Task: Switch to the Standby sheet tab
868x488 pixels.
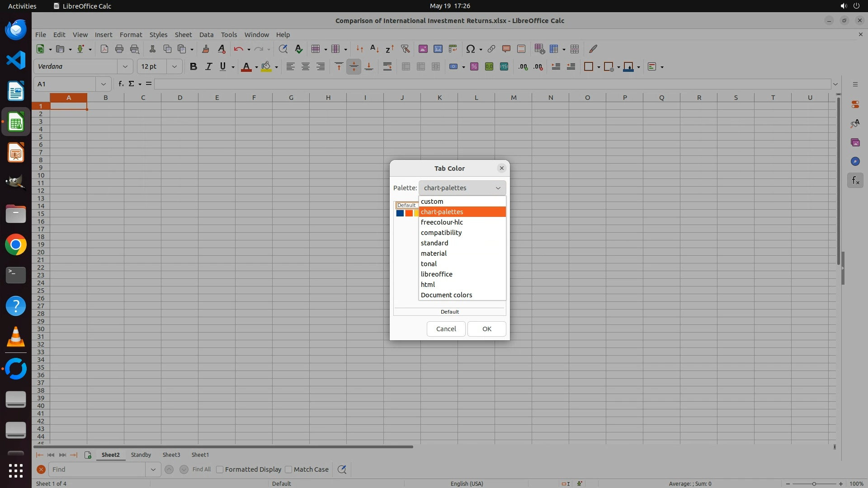Action: pos(141,455)
